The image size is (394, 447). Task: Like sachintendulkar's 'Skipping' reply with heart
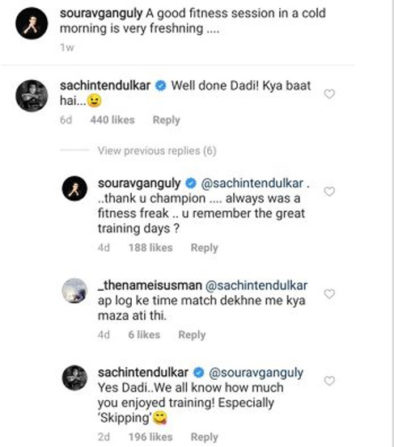tap(329, 380)
